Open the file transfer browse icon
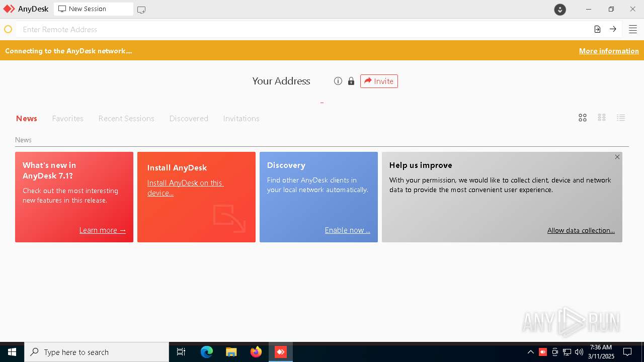This screenshot has width=644, height=362. pos(597,29)
